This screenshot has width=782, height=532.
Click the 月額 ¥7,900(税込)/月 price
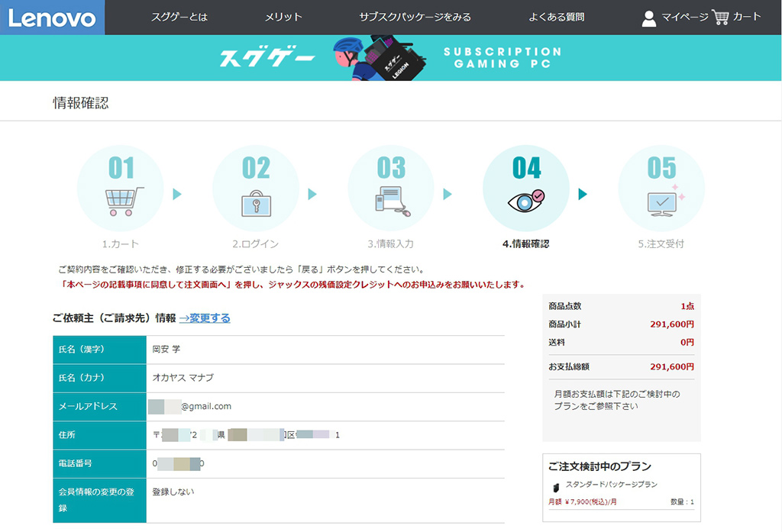click(x=583, y=501)
